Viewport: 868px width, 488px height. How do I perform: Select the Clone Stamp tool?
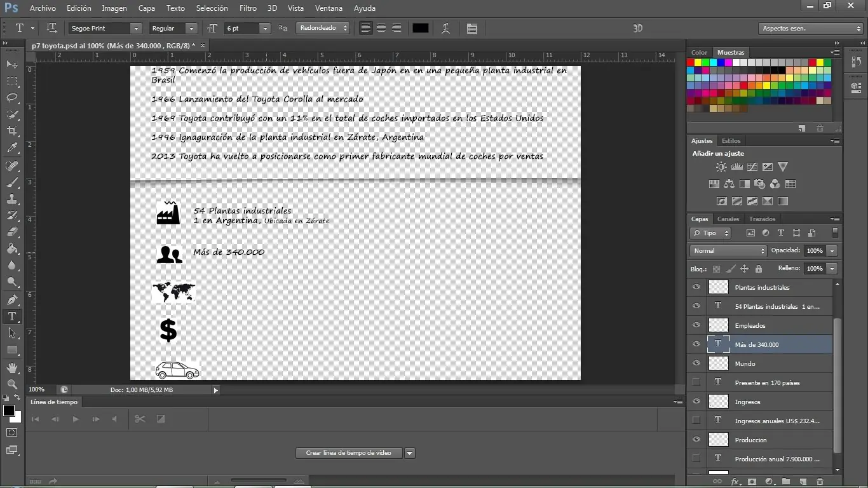(12, 199)
